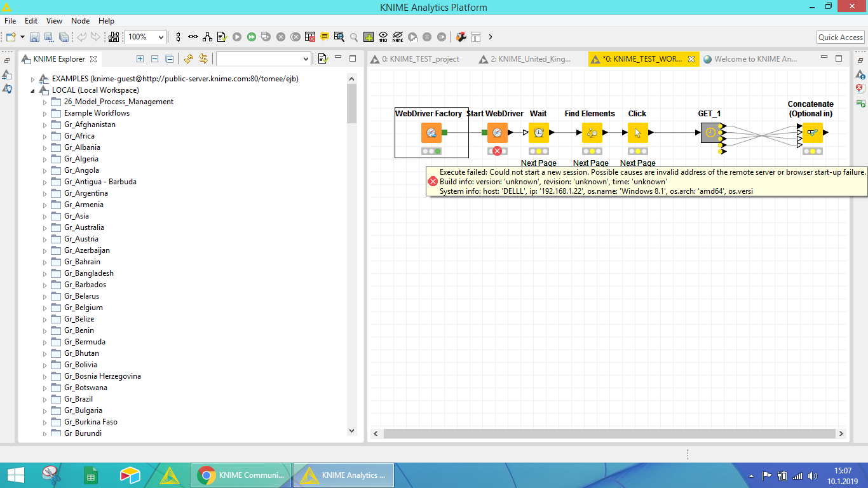Click the Windows Start button
The image size is (868, 488).
tap(16, 475)
